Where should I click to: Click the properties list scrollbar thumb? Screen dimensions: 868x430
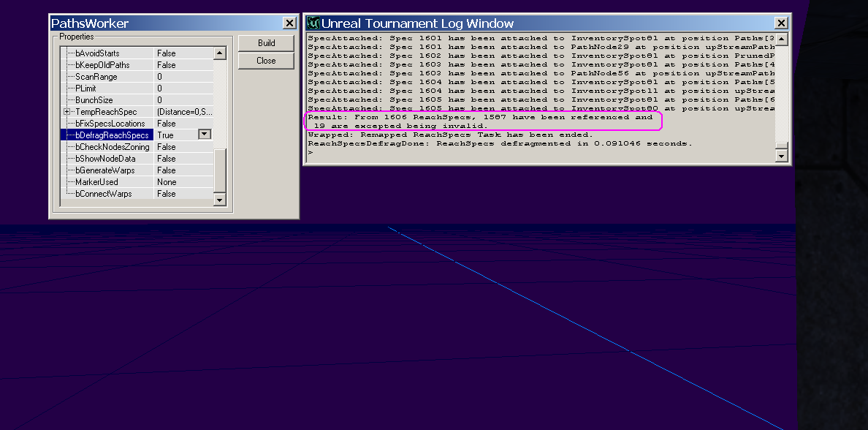[x=220, y=170]
